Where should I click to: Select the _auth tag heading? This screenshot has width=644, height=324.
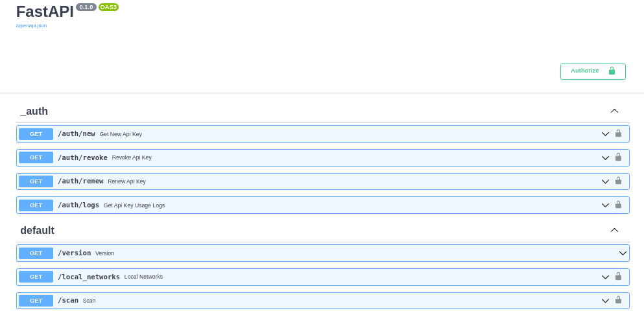34,111
